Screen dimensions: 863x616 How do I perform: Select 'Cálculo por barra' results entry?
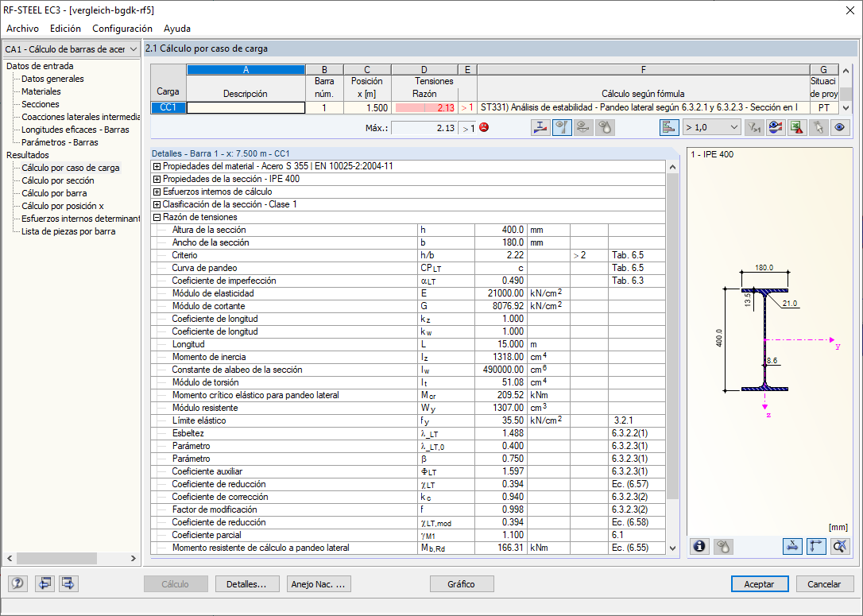(54, 193)
